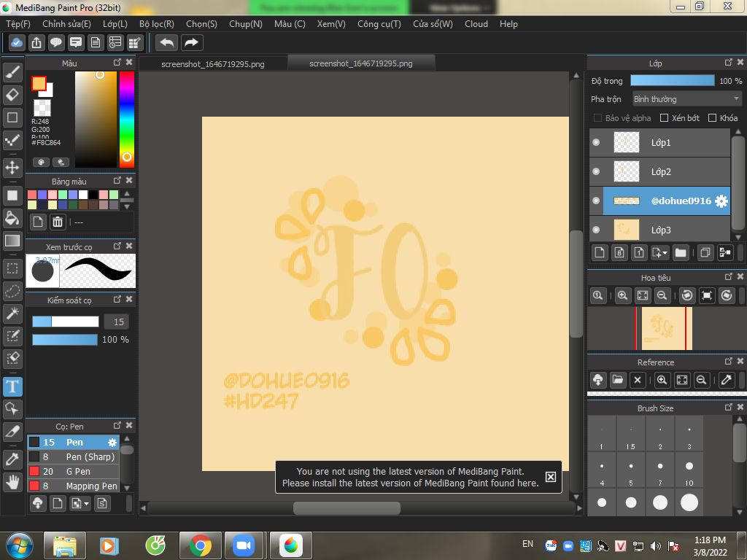The height and width of the screenshot is (560, 747).
Task: Enable the Bảo vệ alpha checkbox
Action: pyautogui.click(x=597, y=118)
